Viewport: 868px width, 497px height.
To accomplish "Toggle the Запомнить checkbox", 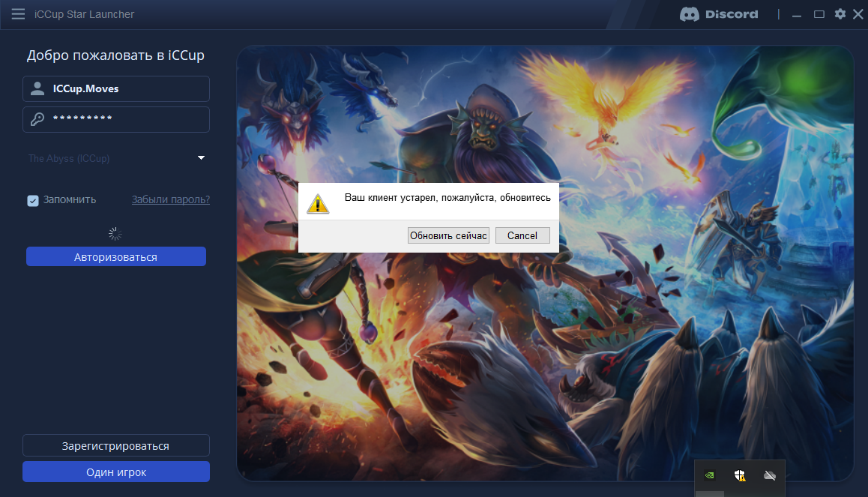I will point(33,200).
